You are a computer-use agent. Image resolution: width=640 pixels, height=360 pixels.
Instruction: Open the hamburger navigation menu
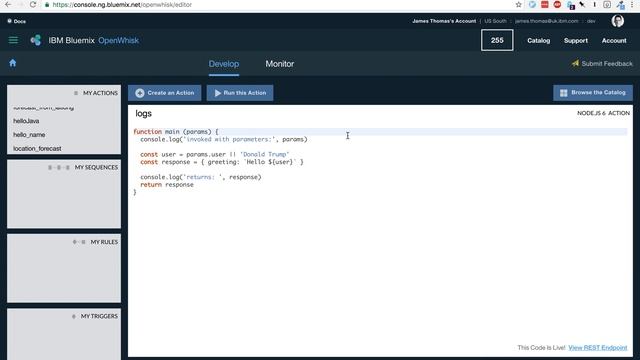click(x=13, y=40)
